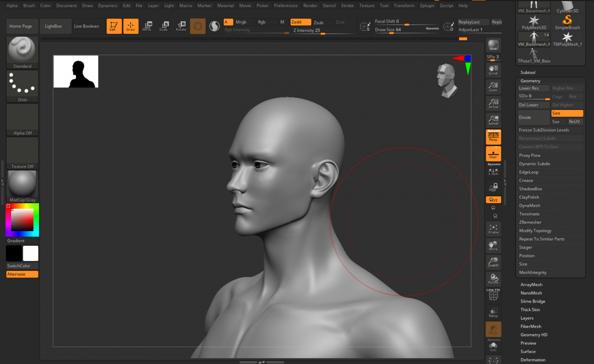Start a BPR render

(493, 45)
